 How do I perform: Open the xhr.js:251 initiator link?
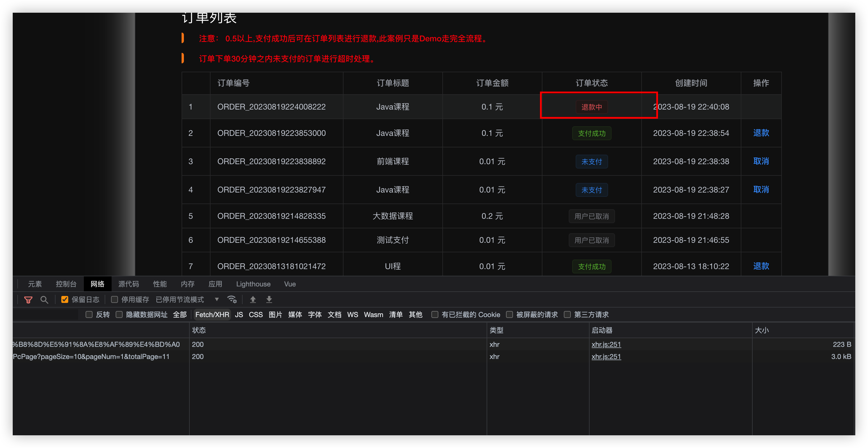click(606, 344)
